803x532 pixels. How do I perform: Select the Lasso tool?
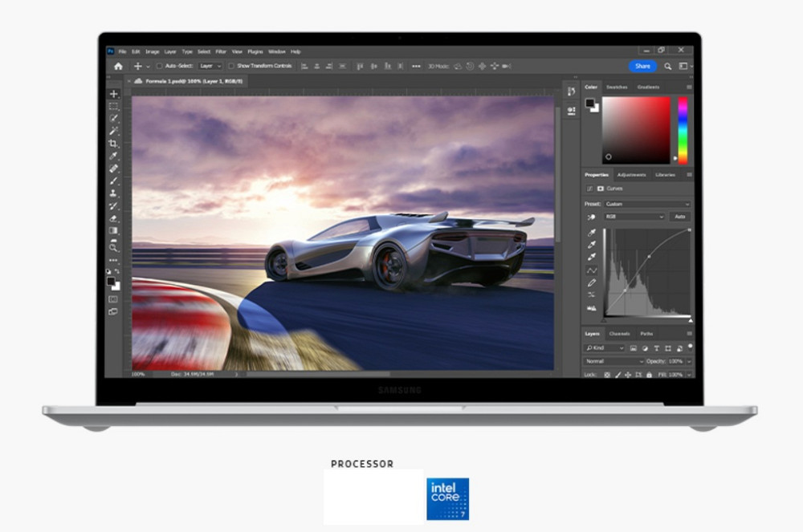pos(112,116)
